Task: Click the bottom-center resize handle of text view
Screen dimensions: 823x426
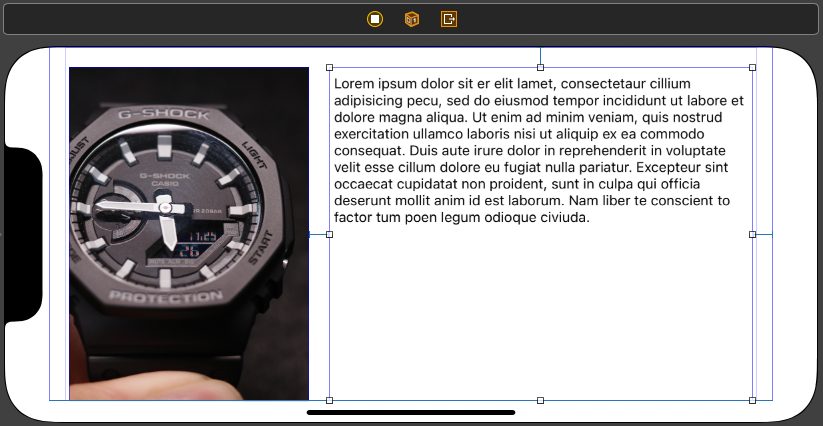Action: coord(541,400)
